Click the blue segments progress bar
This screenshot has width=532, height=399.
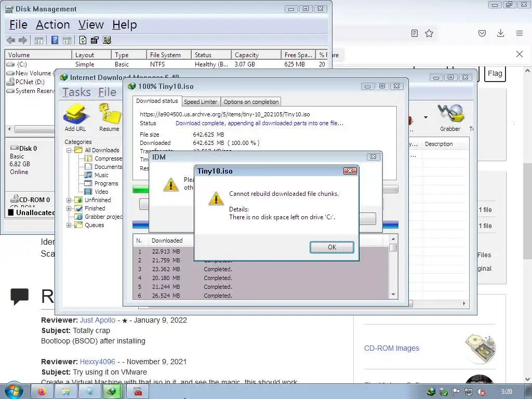(140, 224)
